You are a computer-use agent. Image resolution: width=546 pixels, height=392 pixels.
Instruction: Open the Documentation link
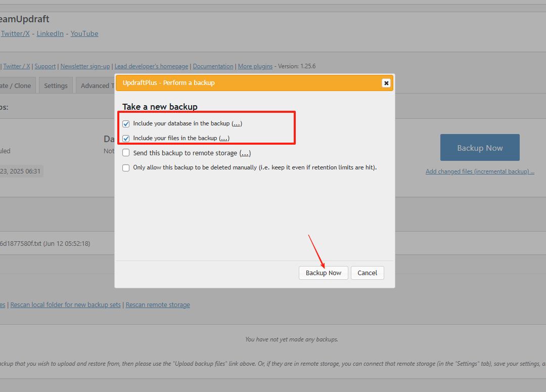[x=213, y=66]
